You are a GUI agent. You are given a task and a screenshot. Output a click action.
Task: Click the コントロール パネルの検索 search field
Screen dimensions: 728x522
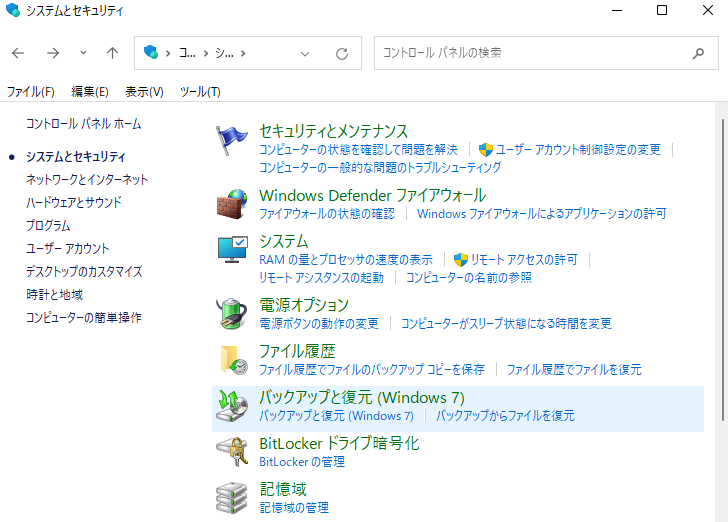coord(530,53)
